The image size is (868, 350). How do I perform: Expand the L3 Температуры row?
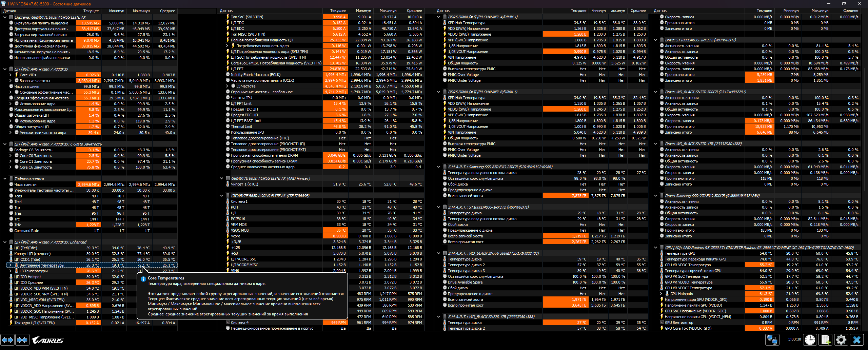(11, 271)
